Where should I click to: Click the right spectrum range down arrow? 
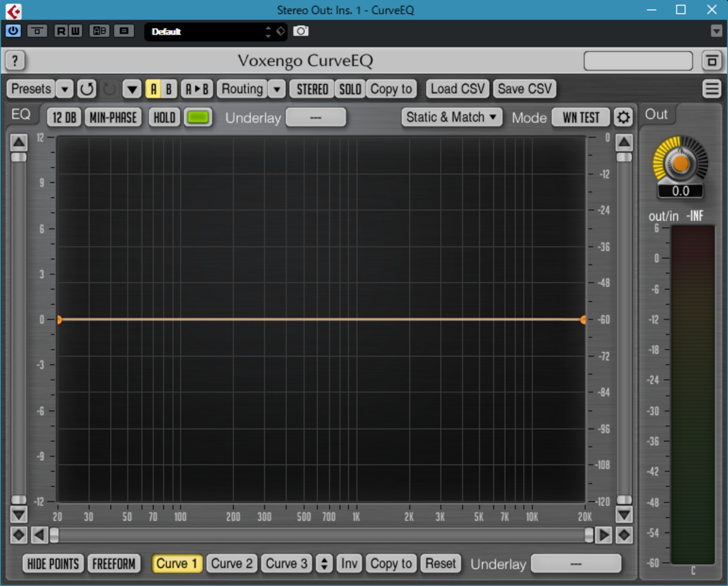click(624, 514)
